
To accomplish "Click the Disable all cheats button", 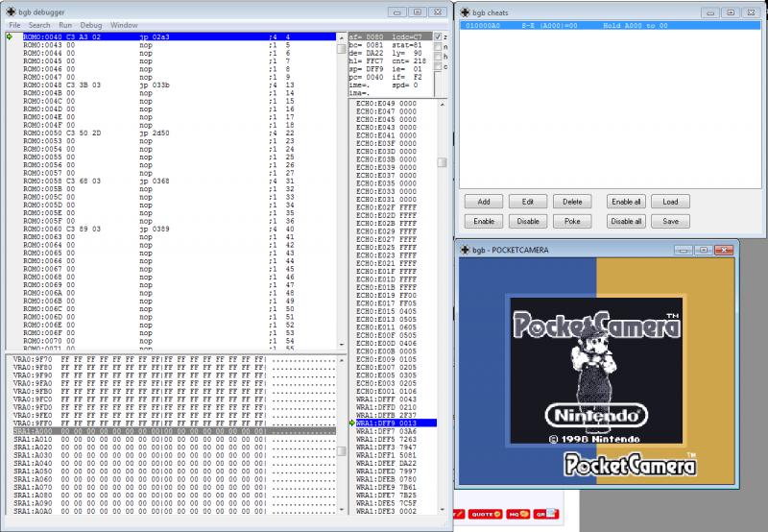I will tap(627, 222).
